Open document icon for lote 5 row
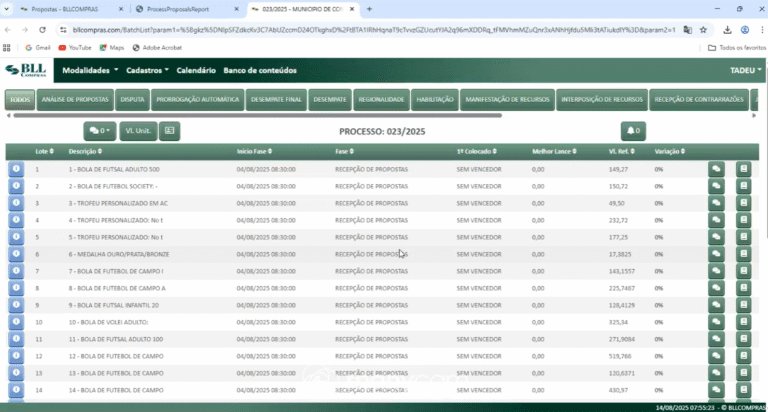Image resolution: width=768 pixels, height=412 pixels. [x=744, y=237]
